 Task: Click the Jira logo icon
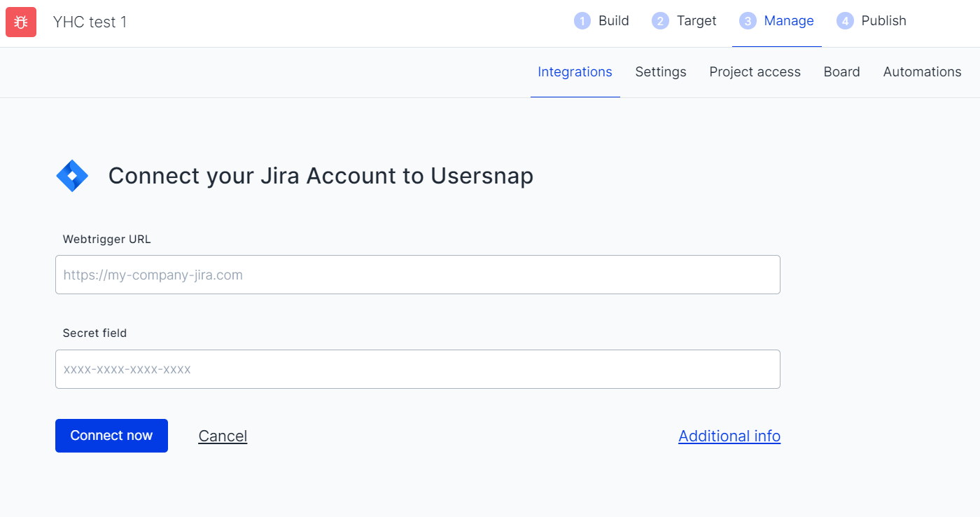point(72,176)
